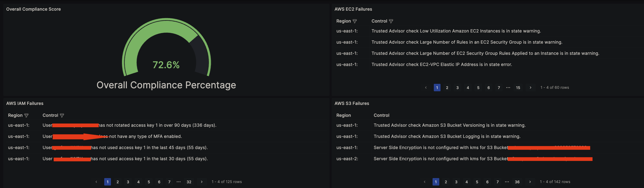Open the Control filter in AWS EC2 Failures
The height and width of the screenshot is (188, 644).
391,21
